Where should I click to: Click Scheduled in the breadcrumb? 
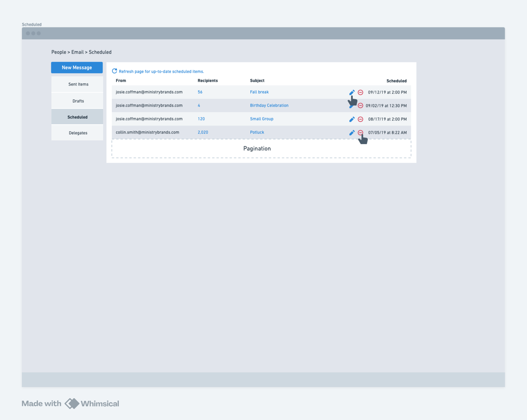click(100, 52)
